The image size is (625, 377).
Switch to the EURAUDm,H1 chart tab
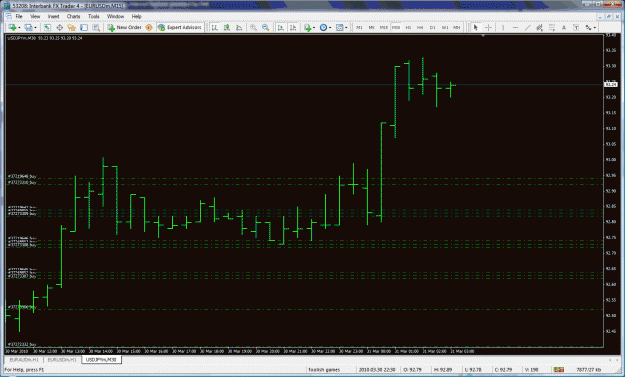click(x=24, y=359)
